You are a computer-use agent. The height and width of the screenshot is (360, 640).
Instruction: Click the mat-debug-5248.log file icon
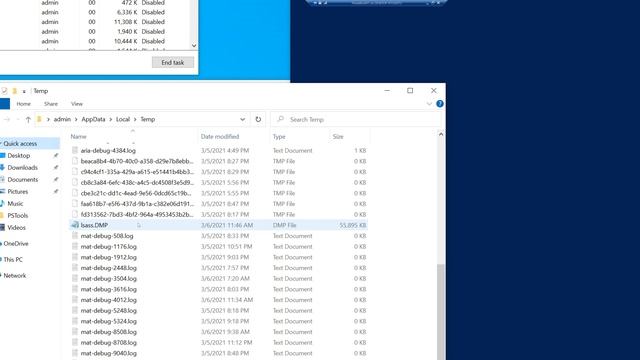75,310
